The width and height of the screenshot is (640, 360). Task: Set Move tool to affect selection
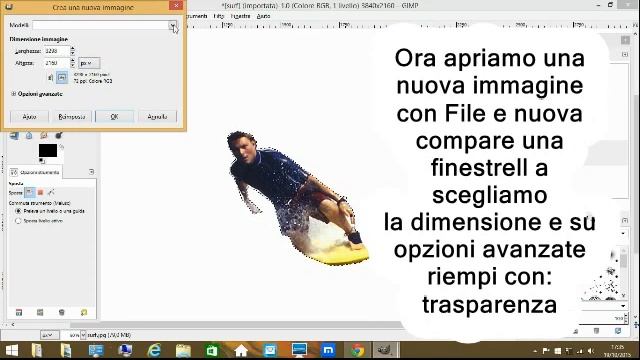point(40,192)
